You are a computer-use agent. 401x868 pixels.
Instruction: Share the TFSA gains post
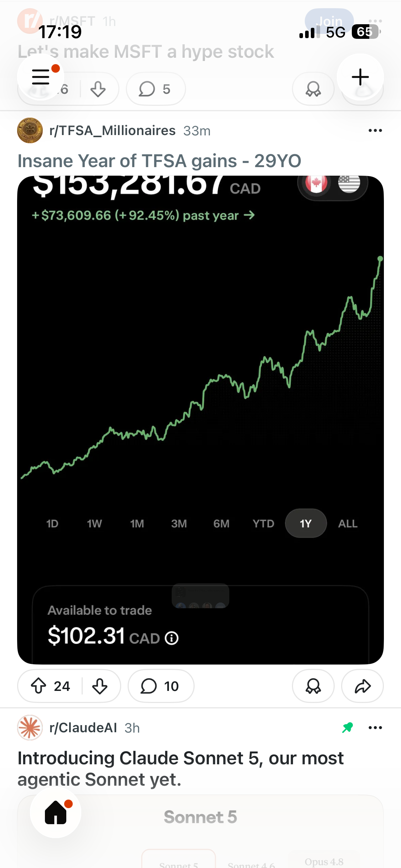coord(363,686)
